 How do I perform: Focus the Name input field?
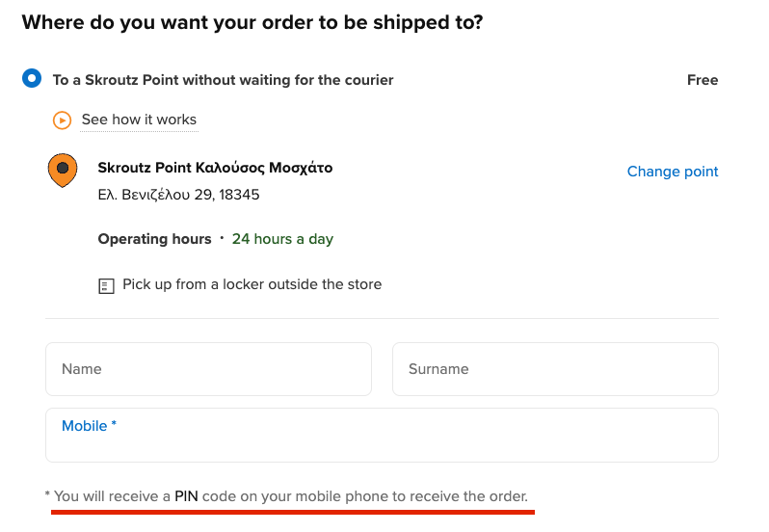[208, 369]
